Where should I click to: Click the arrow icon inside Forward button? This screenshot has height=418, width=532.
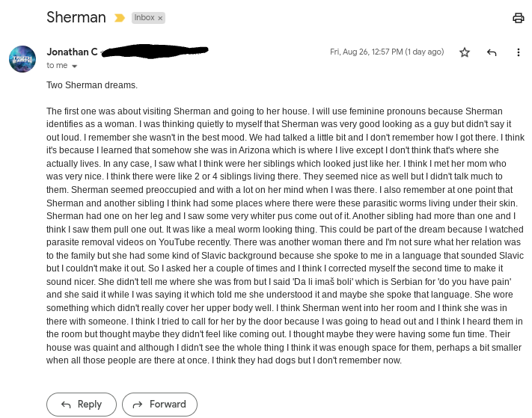pyautogui.click(x=137, y=405)
